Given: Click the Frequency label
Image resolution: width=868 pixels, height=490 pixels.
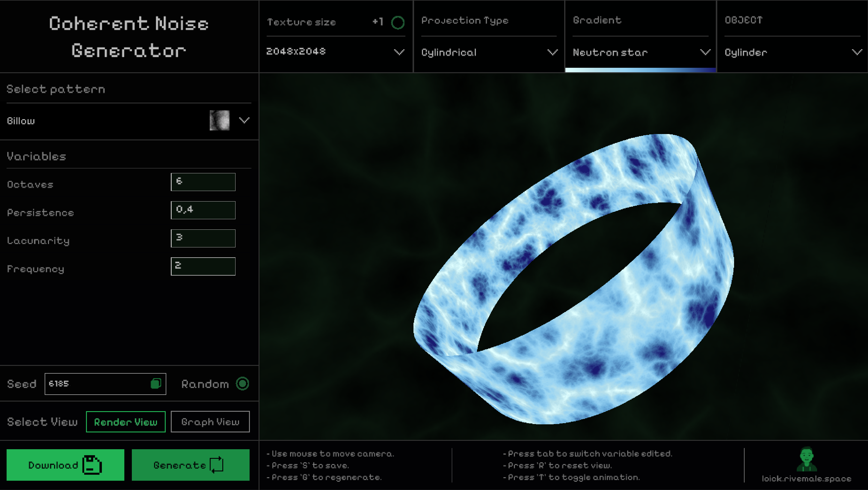Looking at the screenshot, I should pos(36,269).
